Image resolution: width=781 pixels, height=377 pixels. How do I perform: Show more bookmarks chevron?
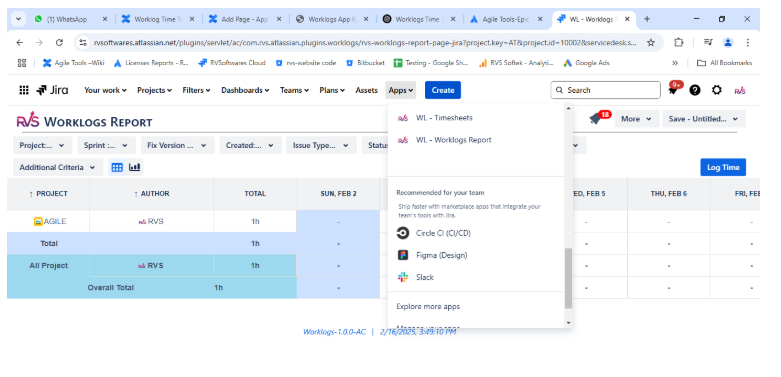[x=675, y=63]
